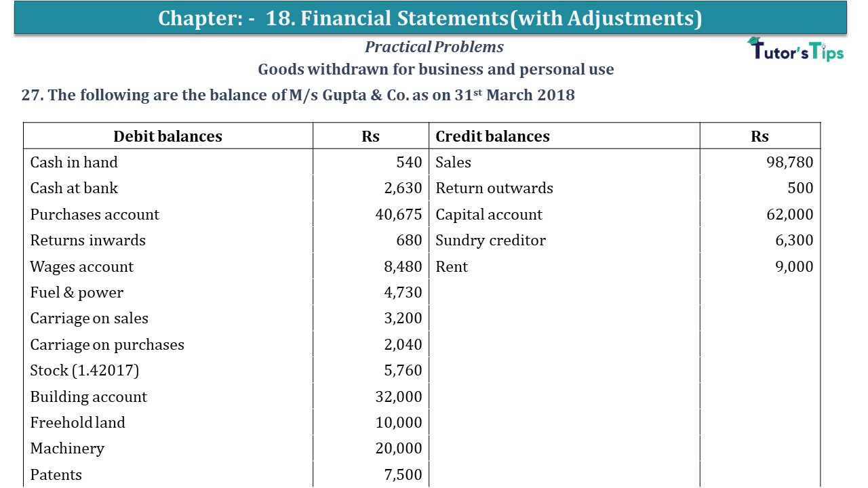868x488 pixels.
Task: Select the Stock (1.42017) entry
Action: point(85,371)
